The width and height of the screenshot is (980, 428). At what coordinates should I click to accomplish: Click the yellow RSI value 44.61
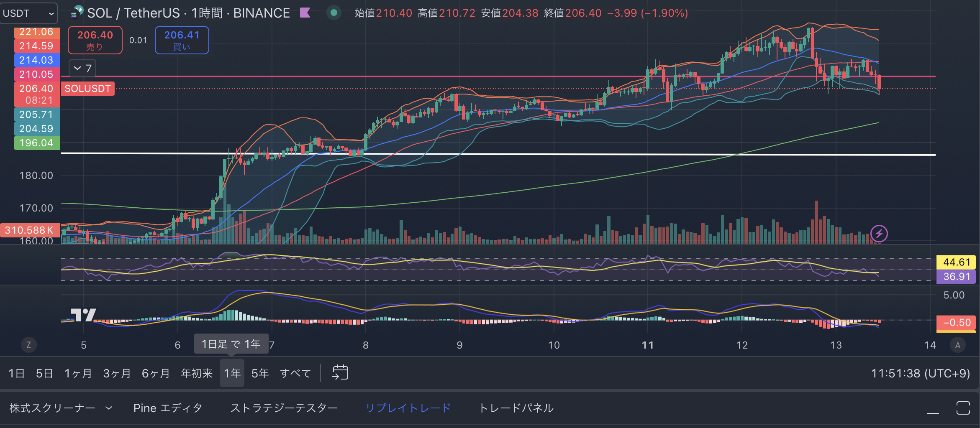[956, 262]
